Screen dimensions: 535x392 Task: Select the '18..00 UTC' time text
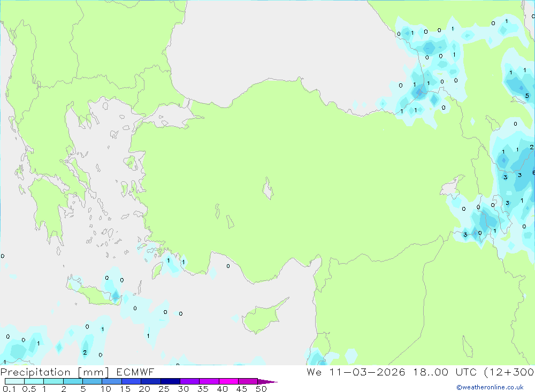[445, 372]
